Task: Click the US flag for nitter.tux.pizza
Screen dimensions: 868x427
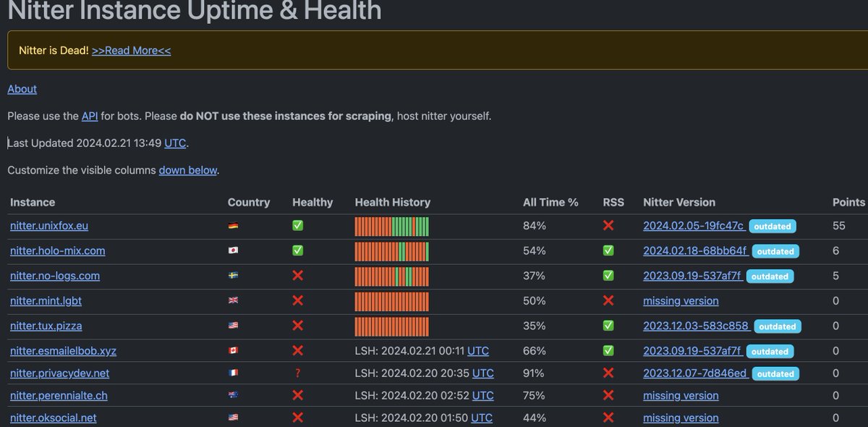Action: (233, 326)
